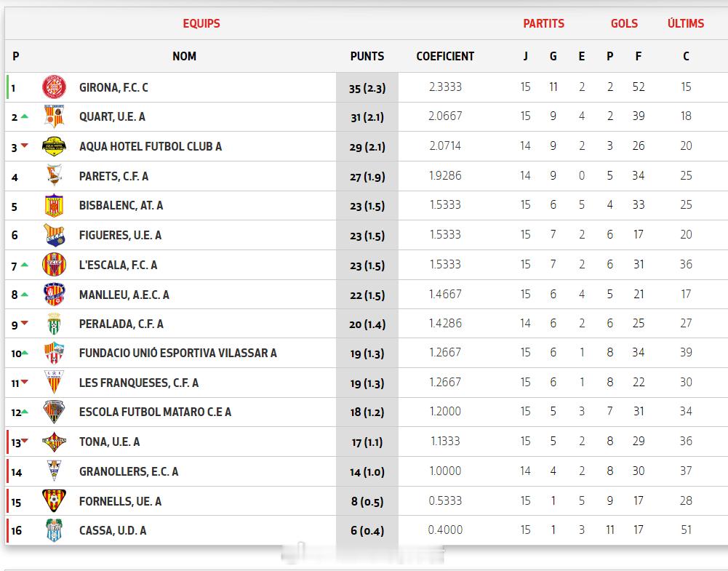Click green up arrow beside position 12
Viewport: 728px width, 571px height.
pyautogui.click(x=25, y=411)
